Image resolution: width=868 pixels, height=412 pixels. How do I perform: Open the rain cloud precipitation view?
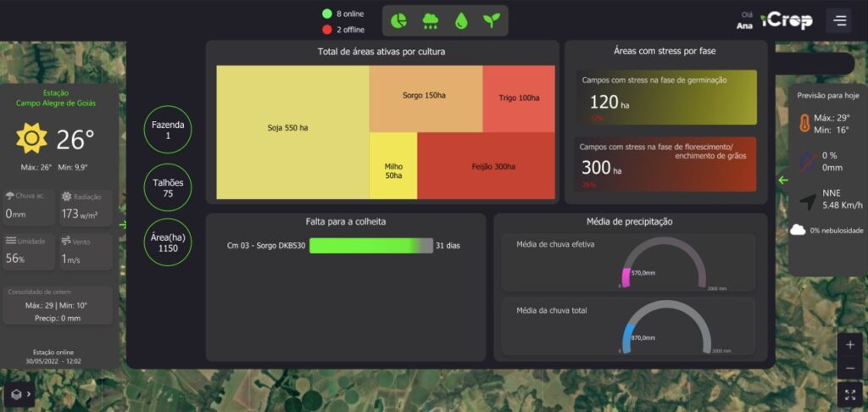pos(430,21)
